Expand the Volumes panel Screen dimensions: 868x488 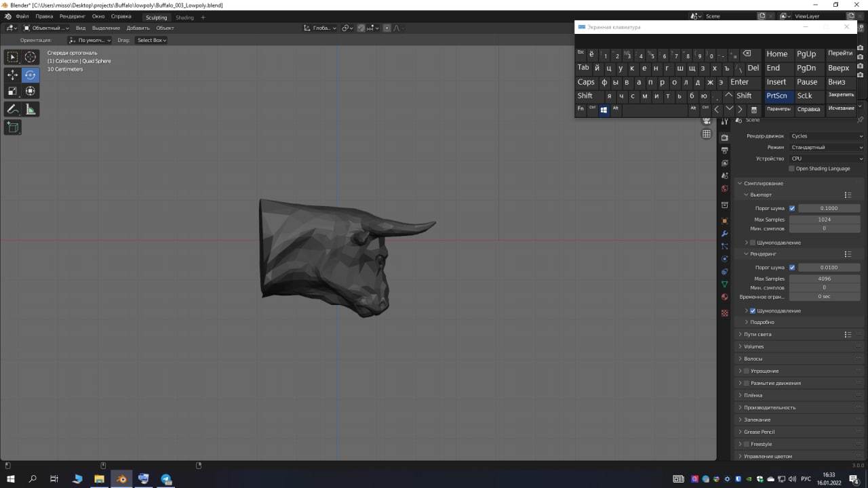point(799,347)
